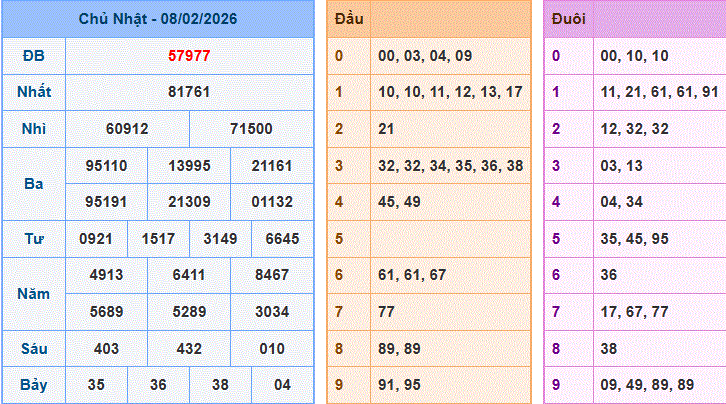Select Đuôi row 0 values 00, 10, 10
Image resolution: width=726 pixels, height=404 pixels.
click(634, 56)
